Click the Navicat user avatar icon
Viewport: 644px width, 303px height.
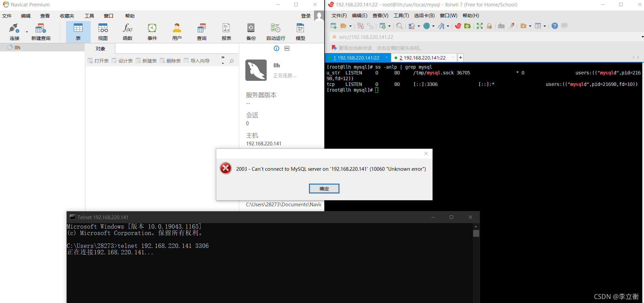[319, 16]
